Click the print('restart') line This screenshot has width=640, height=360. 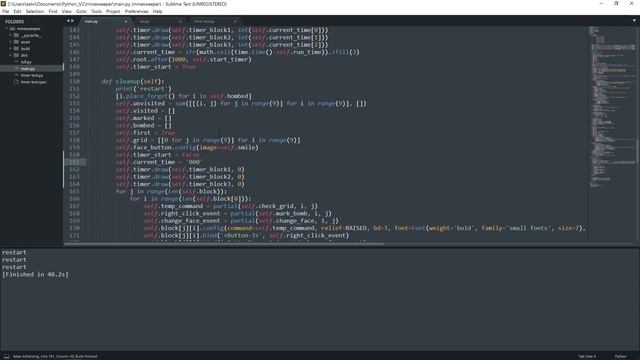click(x=144, y=89)
